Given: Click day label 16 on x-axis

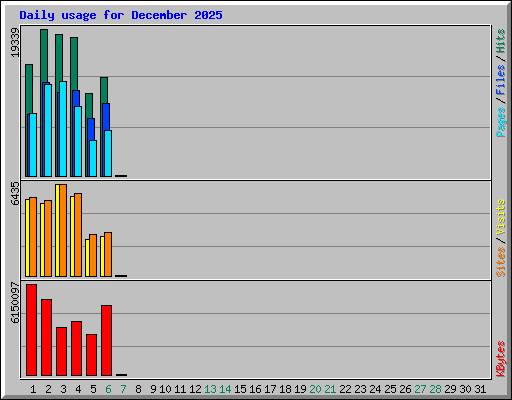Looking at the screenshot, I should [x=255, y=389].
